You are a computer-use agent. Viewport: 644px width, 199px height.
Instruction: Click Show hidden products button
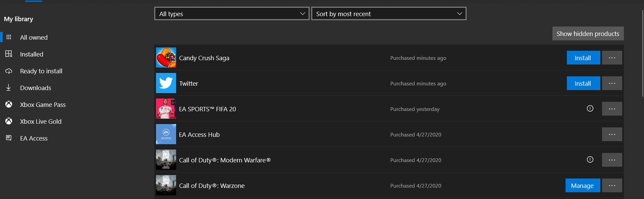click(x=588, y=34)
